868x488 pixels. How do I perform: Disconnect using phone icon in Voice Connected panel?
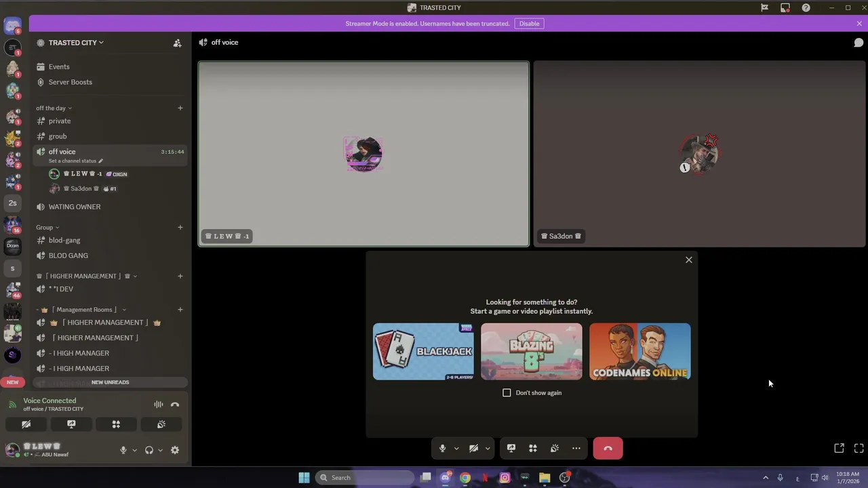pyautogui.click(x=175, y=405)
